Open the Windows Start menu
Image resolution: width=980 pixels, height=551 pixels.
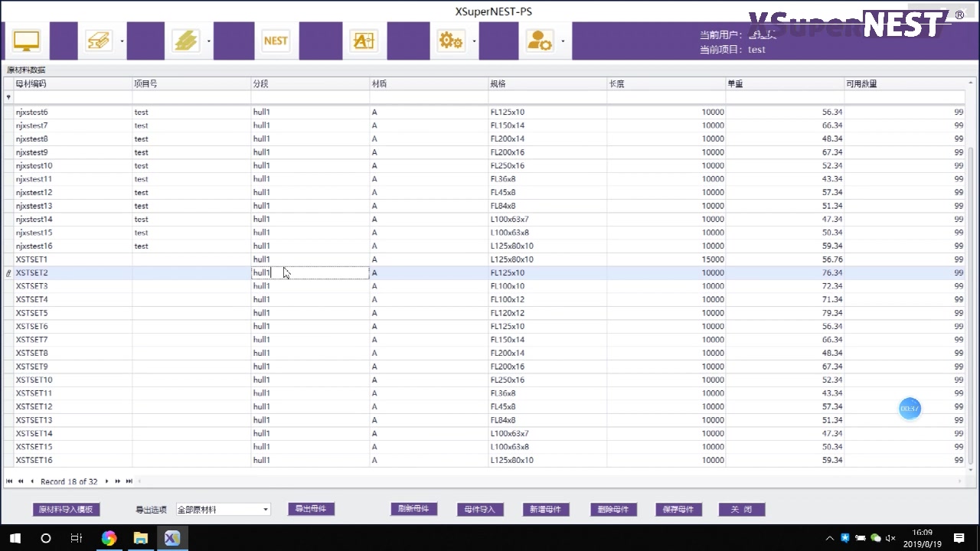click(15, 539)
